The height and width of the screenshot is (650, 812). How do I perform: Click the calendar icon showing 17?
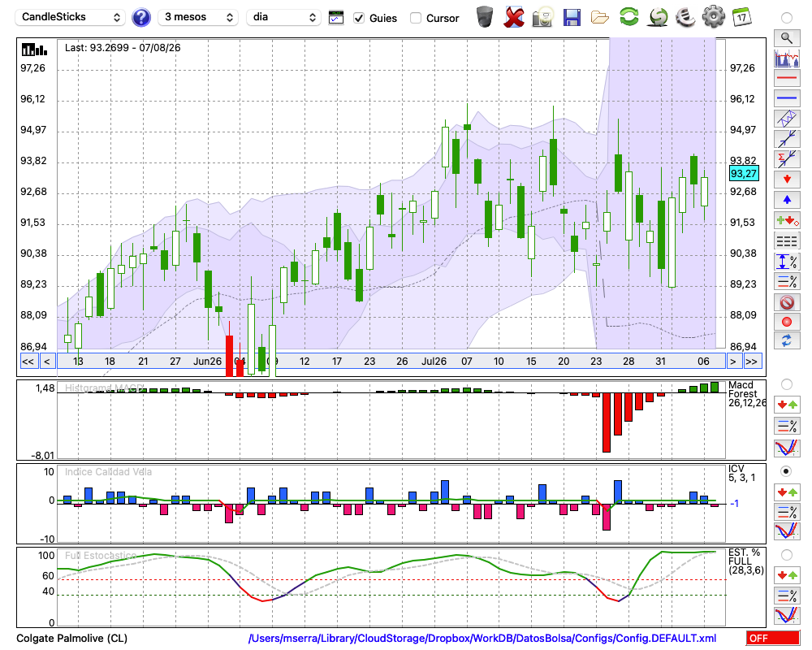coord(741,17)
